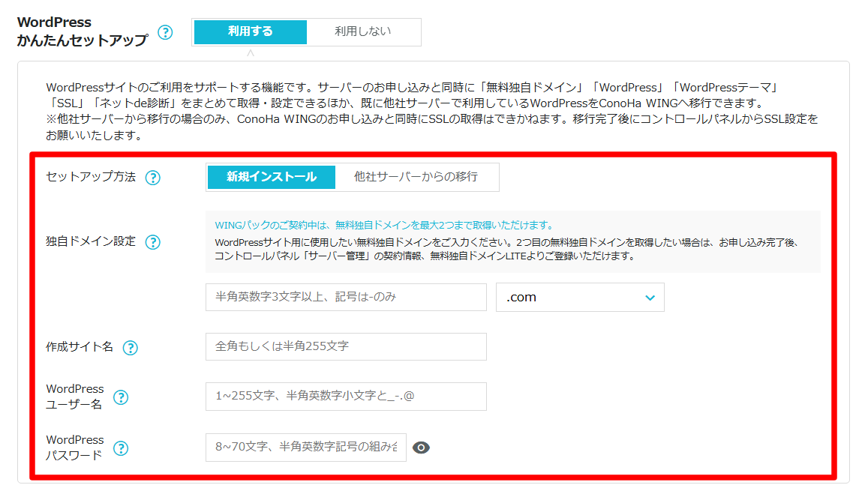
Task: Open help icon beside セットアップ方法
Action: 153,178
